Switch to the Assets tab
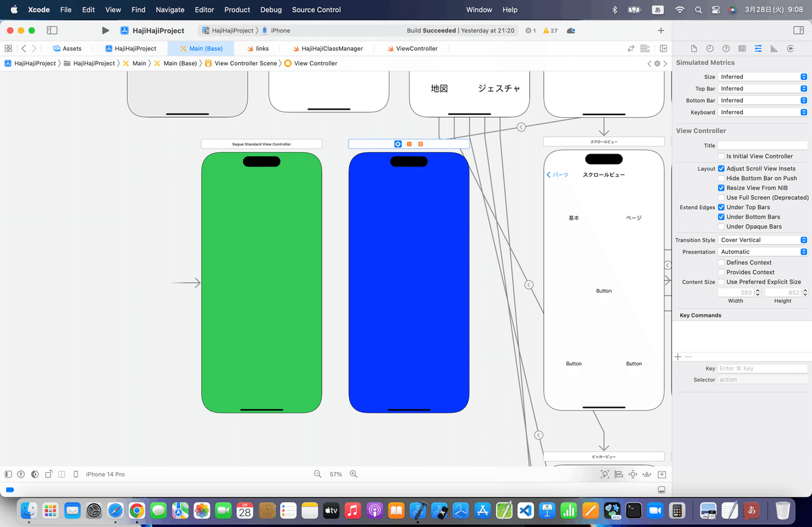 67,49
